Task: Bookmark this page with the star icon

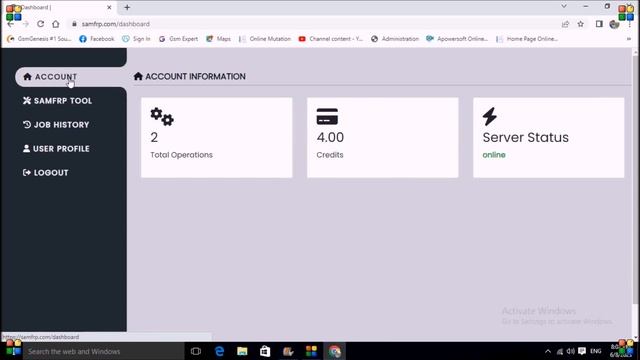Action: (580, 24)
